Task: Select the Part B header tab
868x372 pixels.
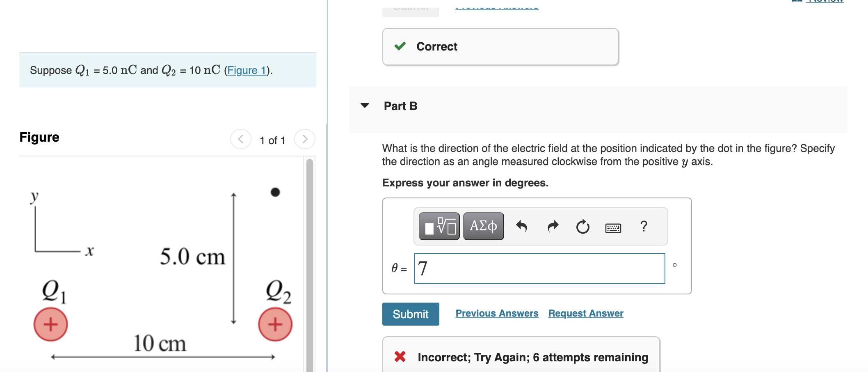Action: [x=400, y=106]
